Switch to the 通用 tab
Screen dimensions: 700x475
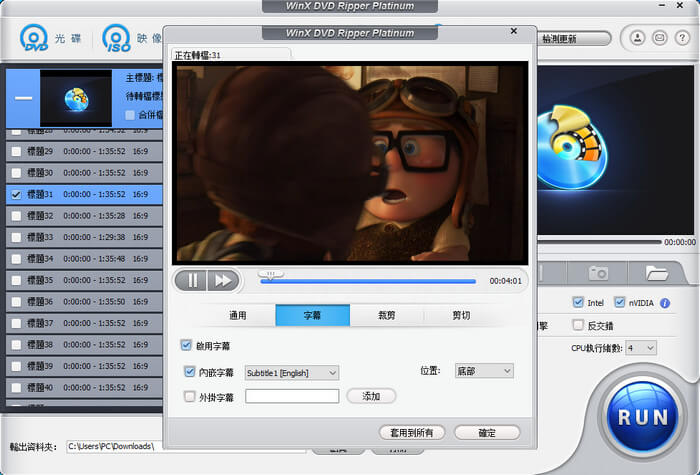[x=238, y=315]
